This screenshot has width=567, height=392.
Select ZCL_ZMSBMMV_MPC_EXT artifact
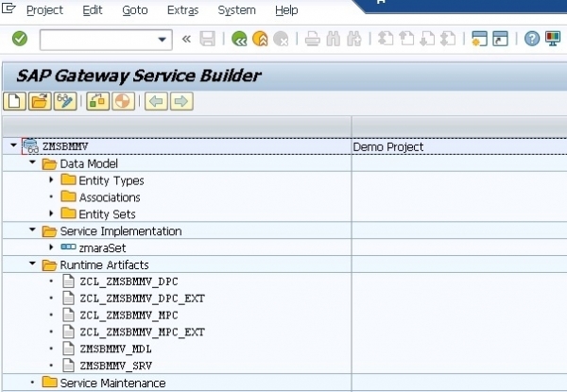(142, 332)
